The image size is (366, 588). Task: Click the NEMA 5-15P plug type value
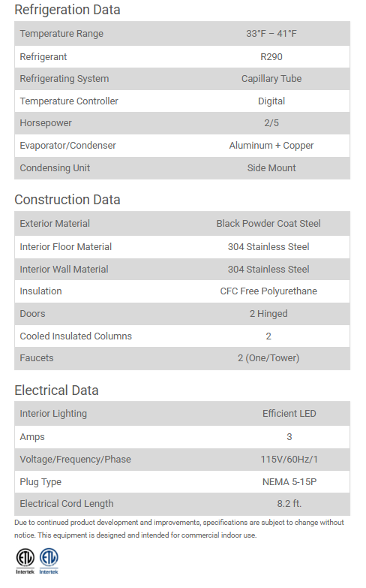click(x=289, y=481)
